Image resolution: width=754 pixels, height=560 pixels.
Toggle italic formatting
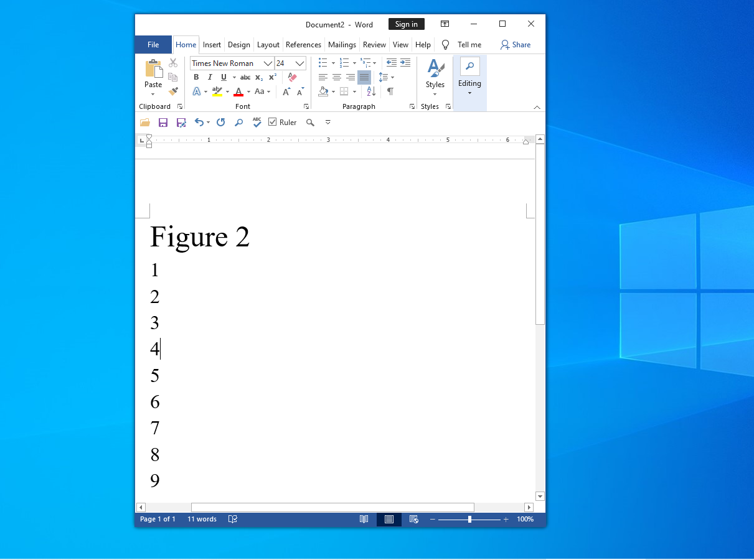tap(210, 77)
